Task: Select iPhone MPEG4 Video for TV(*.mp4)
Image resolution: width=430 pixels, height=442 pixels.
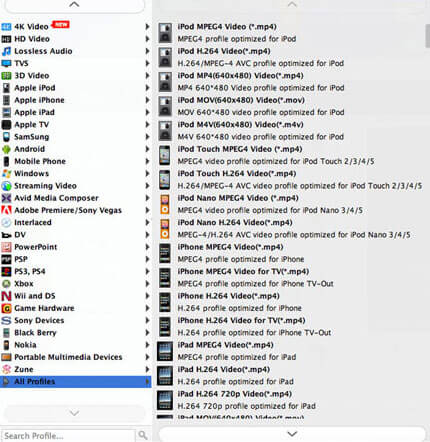Action: (x=290, y=278)
